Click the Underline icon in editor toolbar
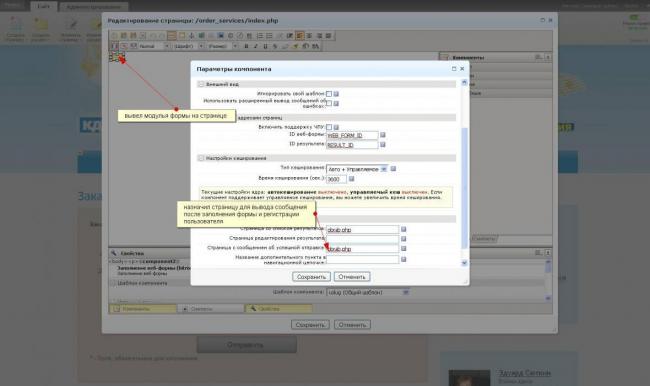650x386 pixels. (x=265, y=46)
